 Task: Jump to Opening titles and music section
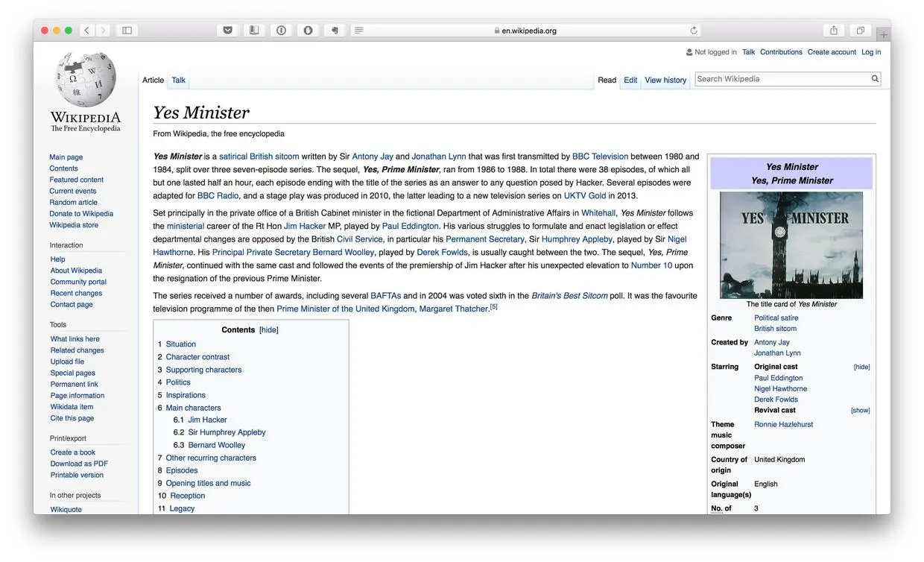208,483
